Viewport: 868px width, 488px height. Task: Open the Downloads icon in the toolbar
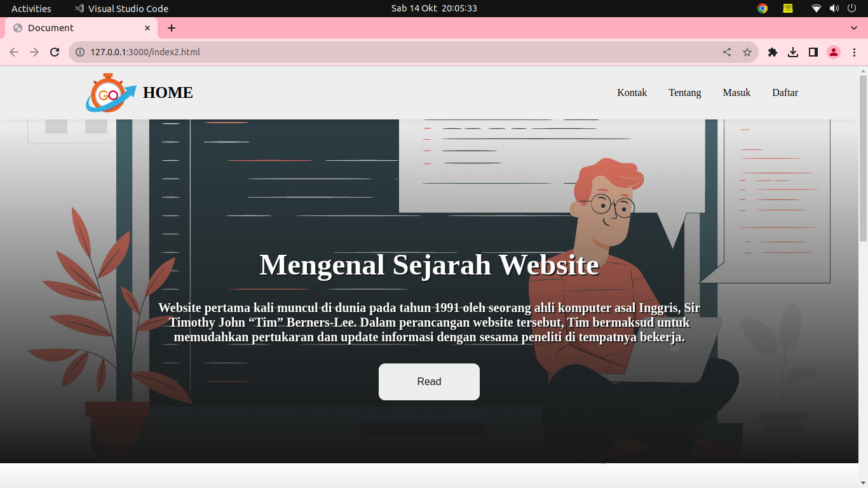coord(792,52)
